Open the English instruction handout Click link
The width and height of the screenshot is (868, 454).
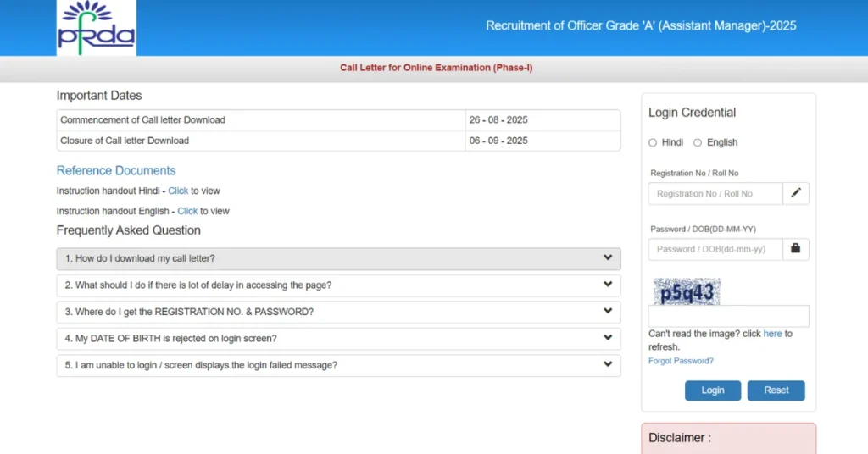pos(187,211)
